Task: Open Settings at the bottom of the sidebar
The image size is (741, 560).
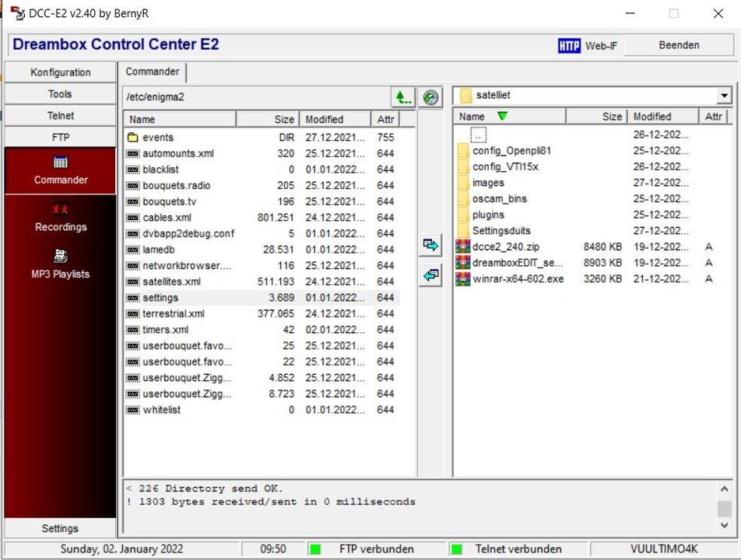Action: (x=60, y=528)
